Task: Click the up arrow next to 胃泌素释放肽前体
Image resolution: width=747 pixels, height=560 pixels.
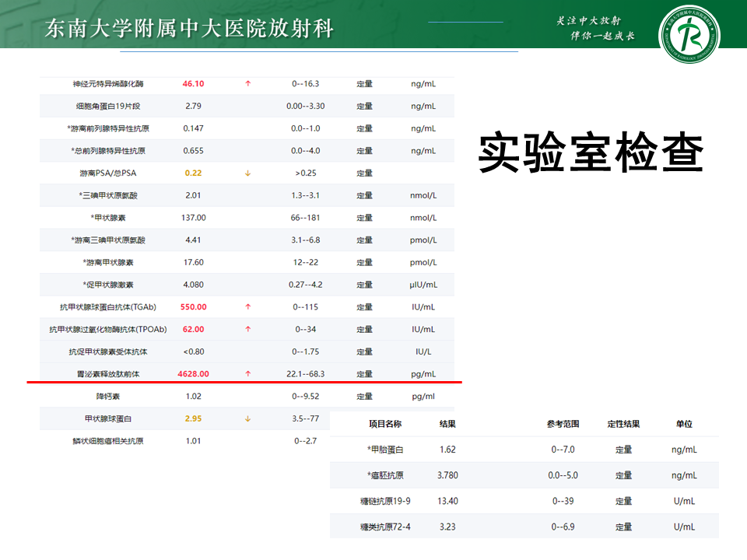Action: click(247, 373)
